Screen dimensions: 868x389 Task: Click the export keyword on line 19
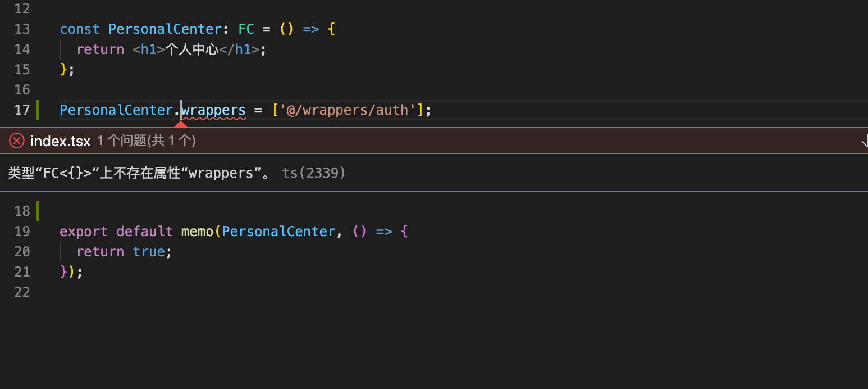pyautogui.click(x=83, y=231)
